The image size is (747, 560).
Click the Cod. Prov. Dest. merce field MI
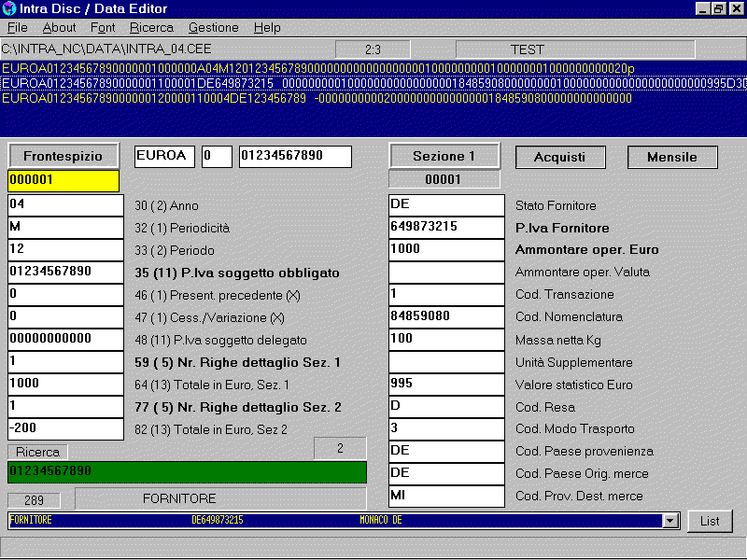pyautogui.click(x=446, y=496)
